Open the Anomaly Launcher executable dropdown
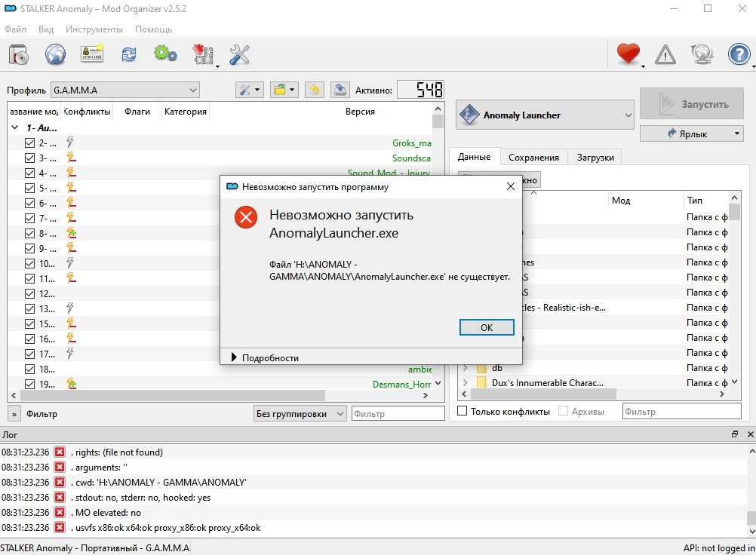756x555 pixels. (x=545, y=115)
